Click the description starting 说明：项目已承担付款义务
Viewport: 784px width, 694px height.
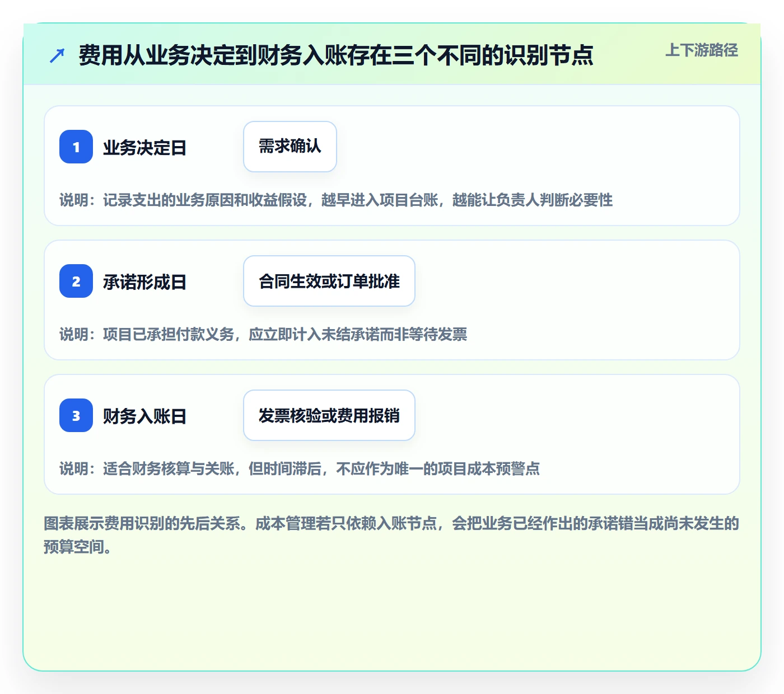point(263,334)
